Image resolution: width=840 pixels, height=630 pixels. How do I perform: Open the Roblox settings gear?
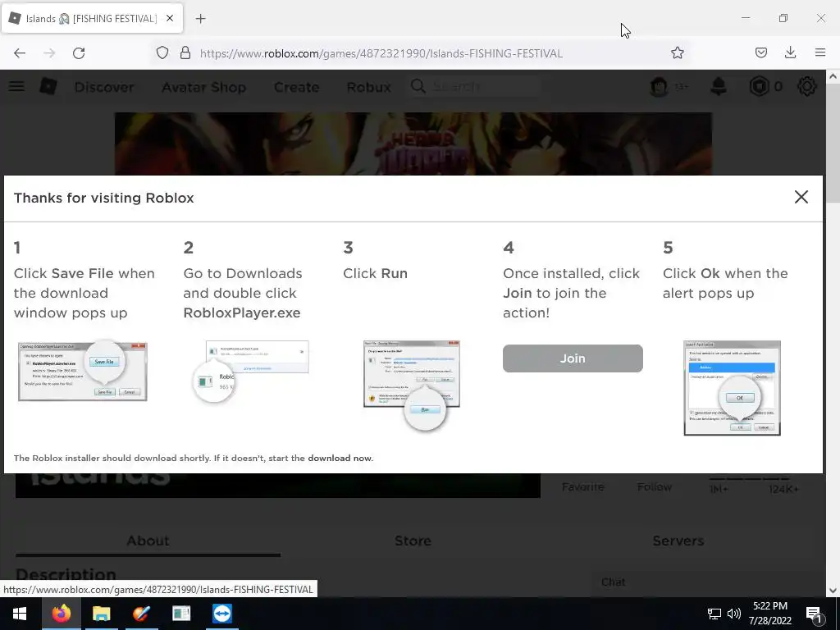tap(807, 86)
